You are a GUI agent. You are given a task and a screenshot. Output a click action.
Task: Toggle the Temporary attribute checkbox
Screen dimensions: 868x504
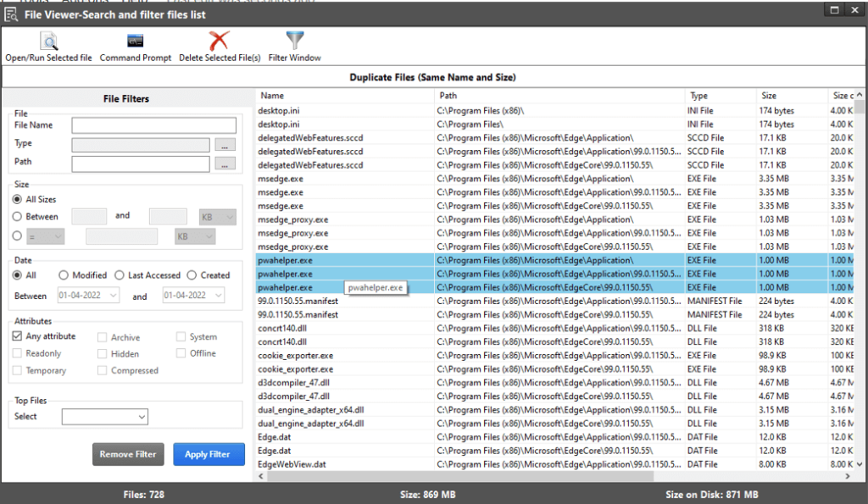click(x=17, y=370)
